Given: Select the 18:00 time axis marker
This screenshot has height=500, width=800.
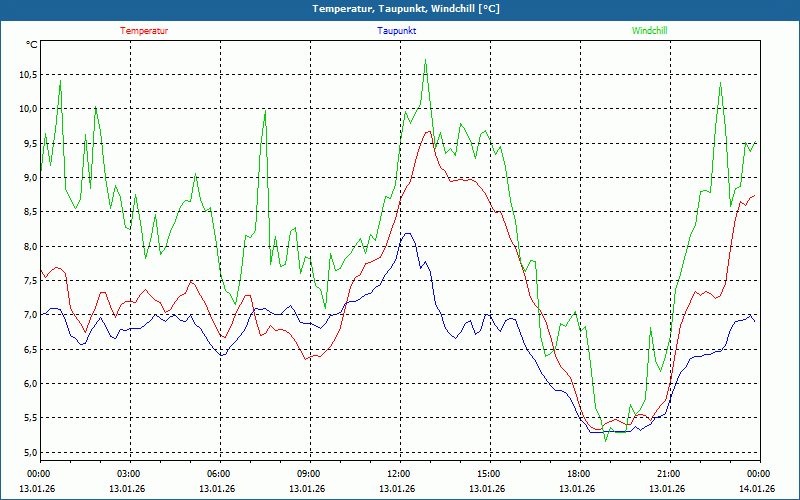Looking at the screenshot, I should point(579,474).
